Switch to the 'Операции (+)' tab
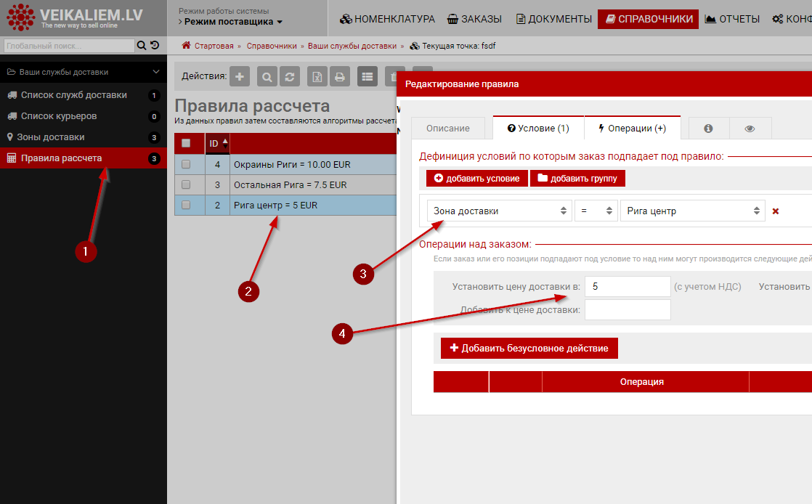This screenshot has height=504, width=812. [x=631, y=129]
